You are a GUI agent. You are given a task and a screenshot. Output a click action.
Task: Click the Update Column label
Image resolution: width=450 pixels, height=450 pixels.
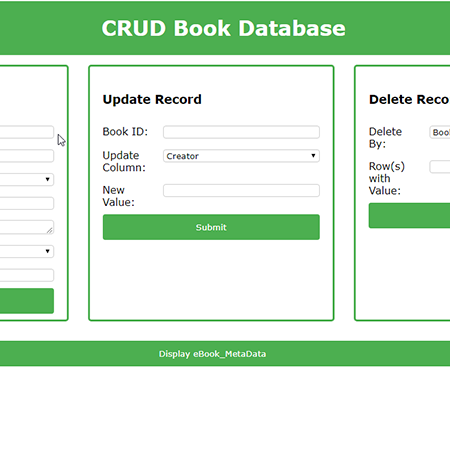tap(124, 161)
